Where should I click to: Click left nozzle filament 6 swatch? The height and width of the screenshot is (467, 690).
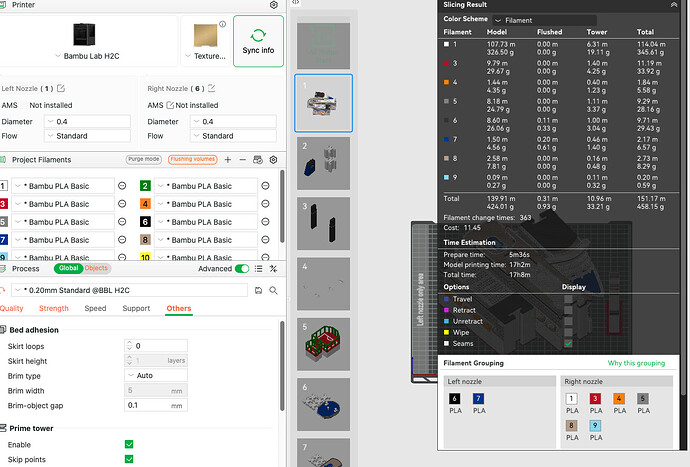(x=455, y=399)
